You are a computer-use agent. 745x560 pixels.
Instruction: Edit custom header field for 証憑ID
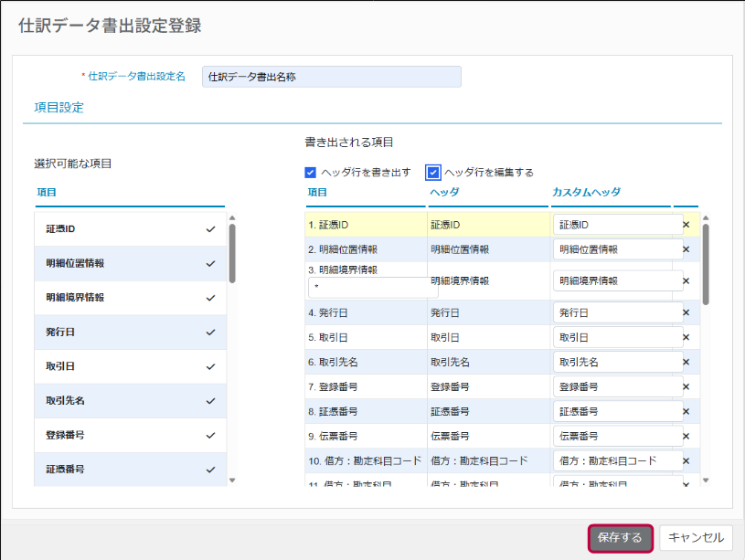coord(618,225)
